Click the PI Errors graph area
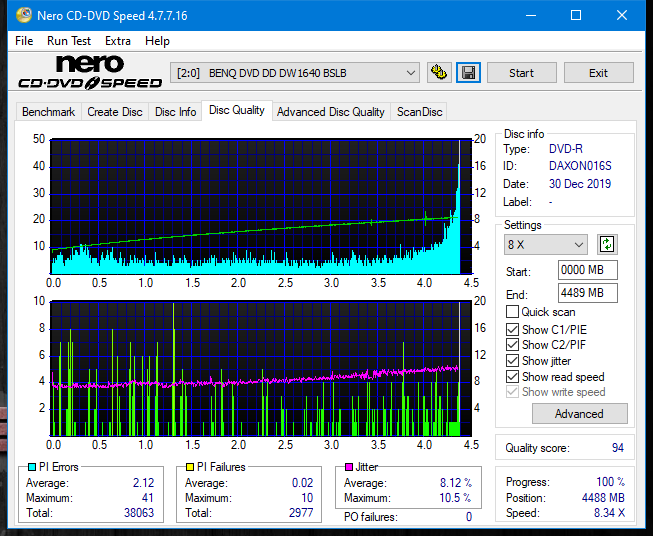Image resolution: width=653 pixels, height=536 pixels. [x=261, y=207]
